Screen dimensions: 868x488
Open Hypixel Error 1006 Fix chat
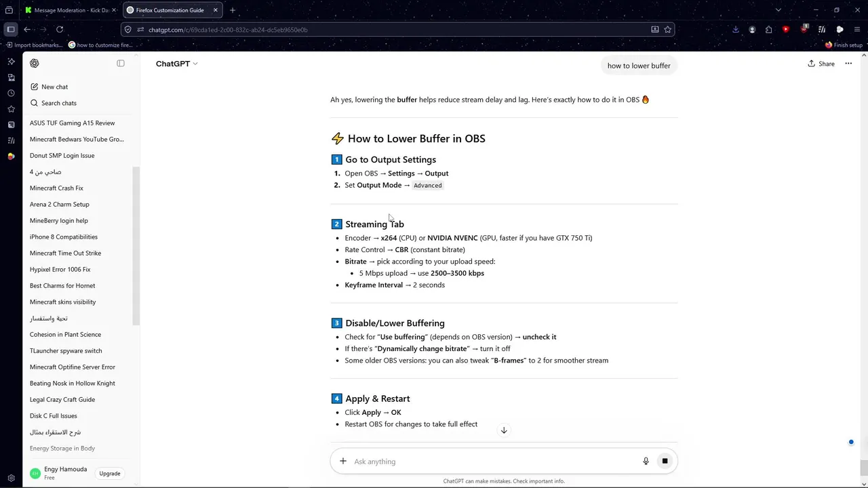[60, 269]
